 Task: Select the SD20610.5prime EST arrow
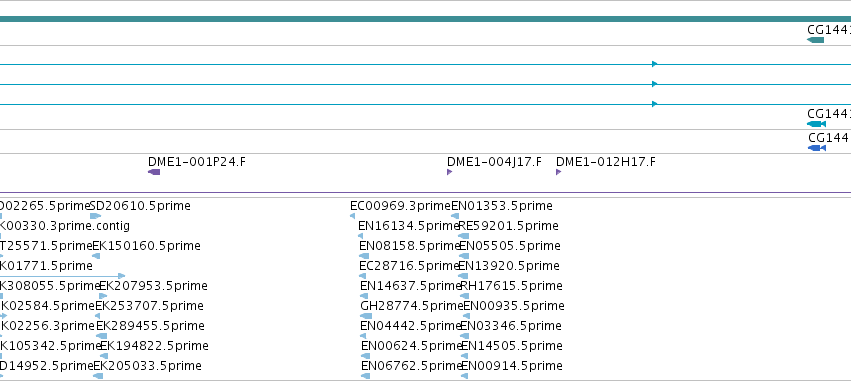(96, 216)
